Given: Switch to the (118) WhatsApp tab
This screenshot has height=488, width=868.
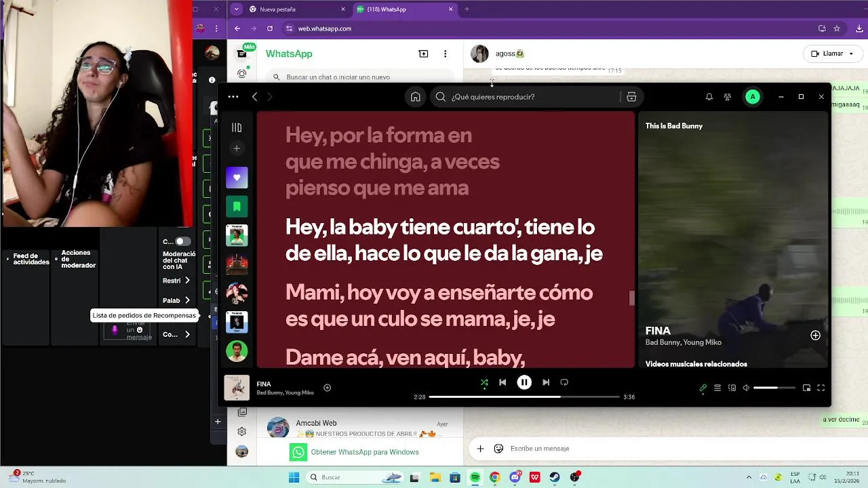Looking at the screenshot, I should 404,9.
